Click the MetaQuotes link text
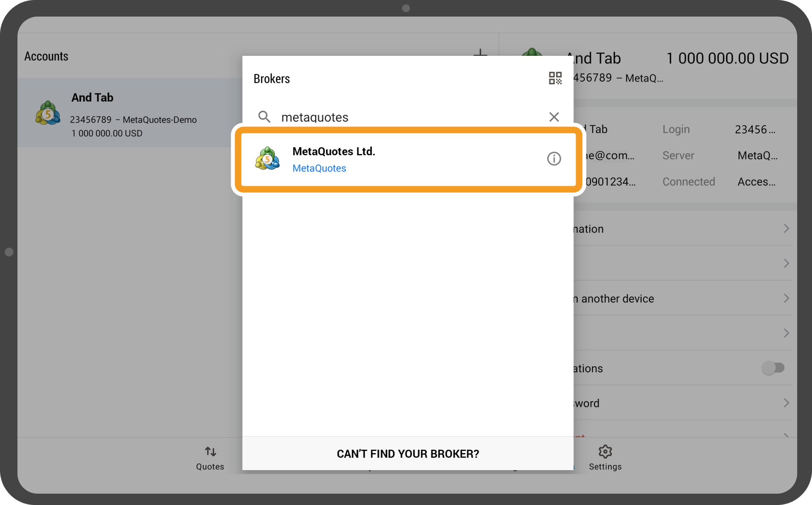812x505 pixels. 319,168
